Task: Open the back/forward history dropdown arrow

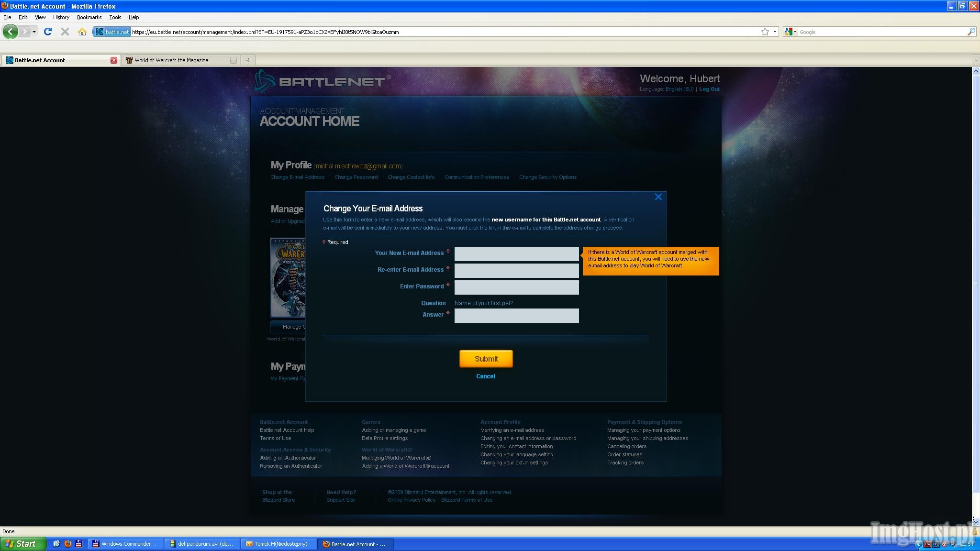Action: click(x=34, y=32)
